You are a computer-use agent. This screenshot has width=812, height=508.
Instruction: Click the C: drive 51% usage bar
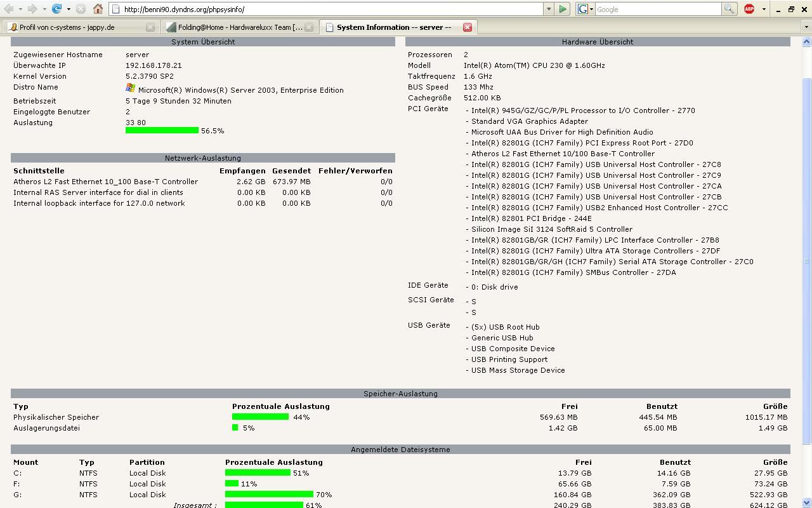pyautogui.click(x=258, y=472)
